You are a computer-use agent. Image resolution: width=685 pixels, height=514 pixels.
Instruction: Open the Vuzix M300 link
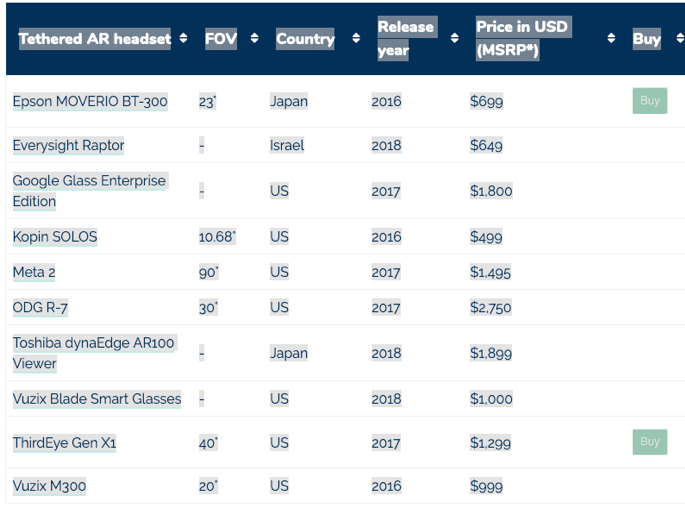(49, 486)
